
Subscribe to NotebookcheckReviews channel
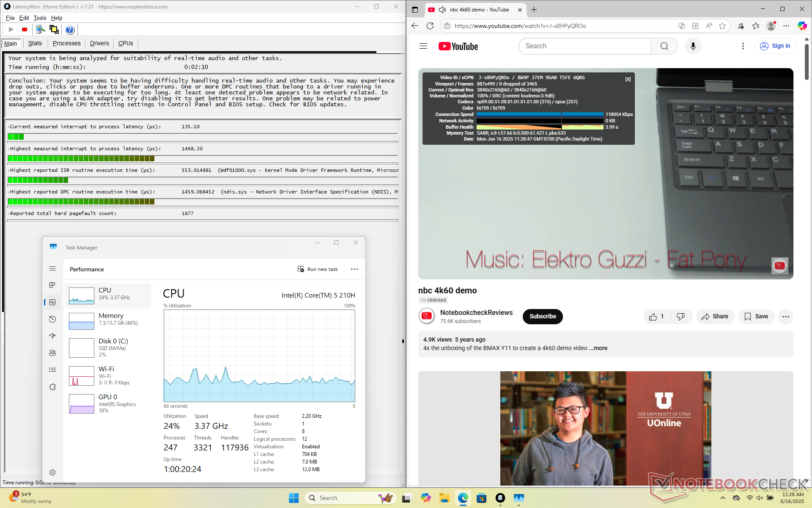point(542,317)
